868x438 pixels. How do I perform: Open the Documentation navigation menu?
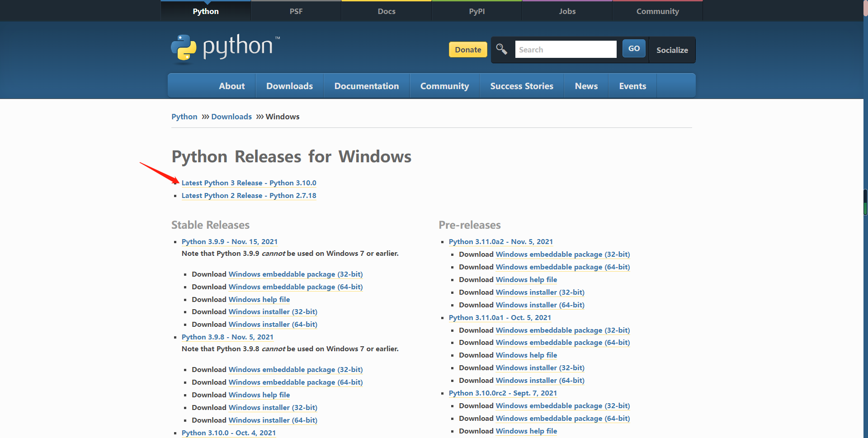coord(367,86)
